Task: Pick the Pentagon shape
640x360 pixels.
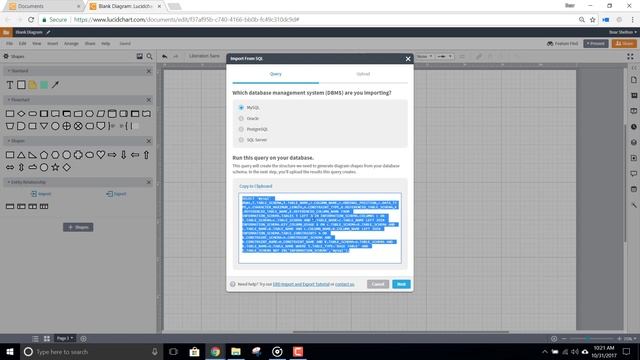Action: point(44,155)
